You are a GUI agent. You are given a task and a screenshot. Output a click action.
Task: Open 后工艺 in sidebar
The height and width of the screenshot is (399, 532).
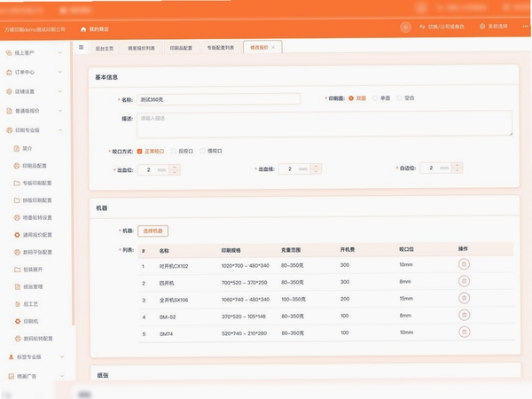tap(30, 304)
